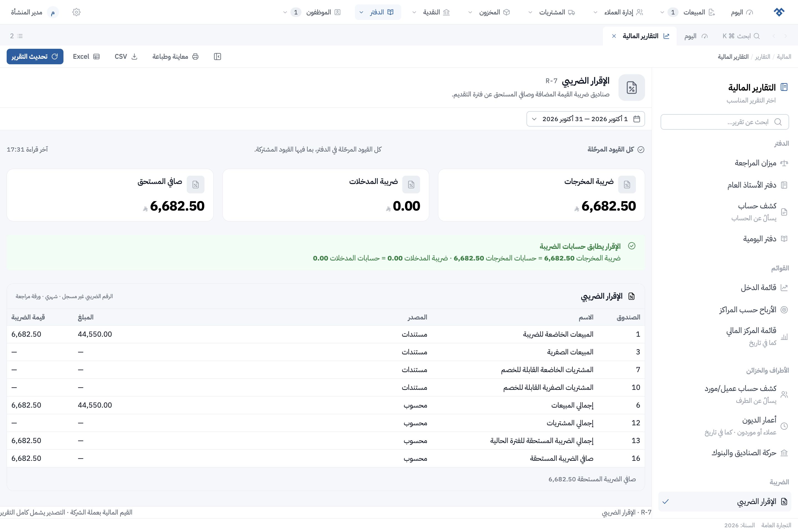Click the tax return report percent icon
This screenshot has height=532, width=798.
pos(631,88)
